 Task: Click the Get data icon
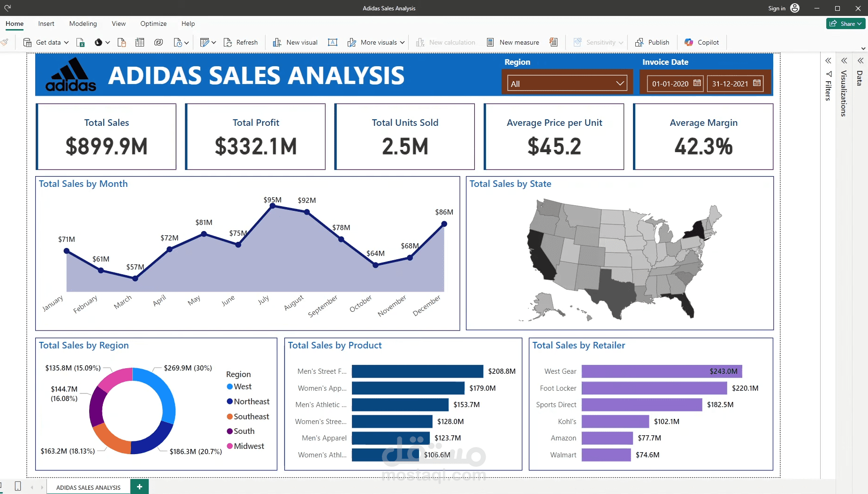[x=27, y=42]
